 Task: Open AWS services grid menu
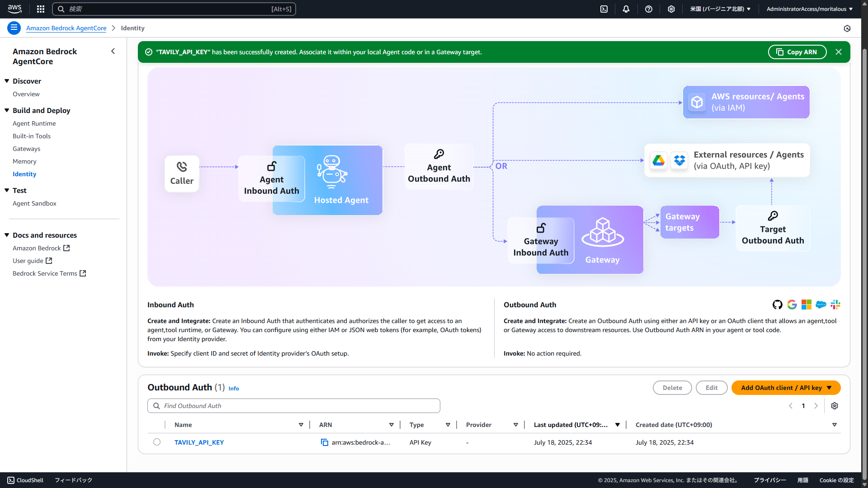pos(41,9)
